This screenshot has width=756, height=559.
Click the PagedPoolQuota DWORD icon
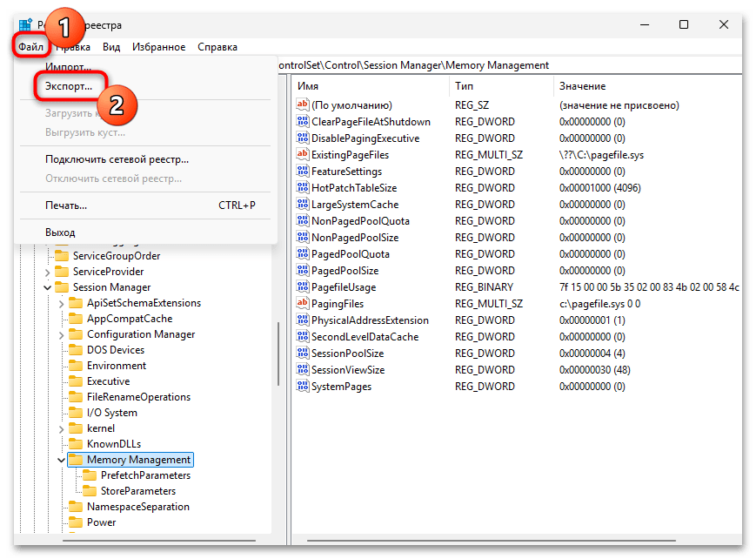pos(302,253)
